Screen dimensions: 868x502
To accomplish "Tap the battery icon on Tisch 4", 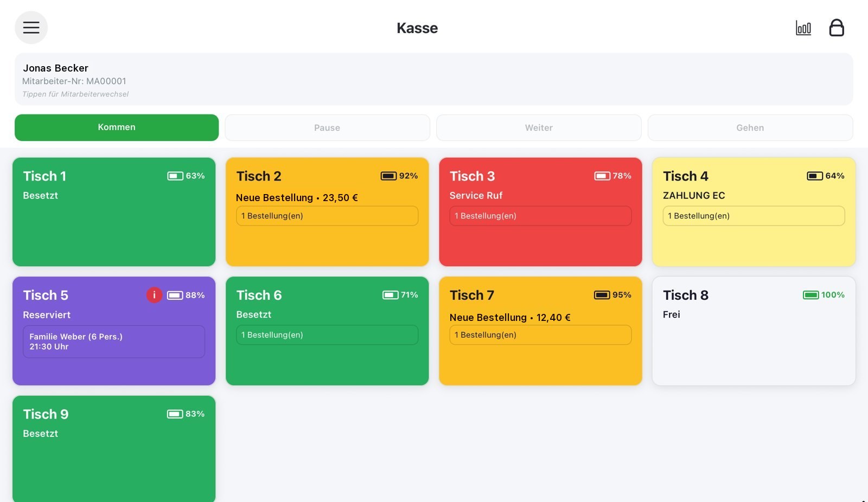I will [815, 176].
